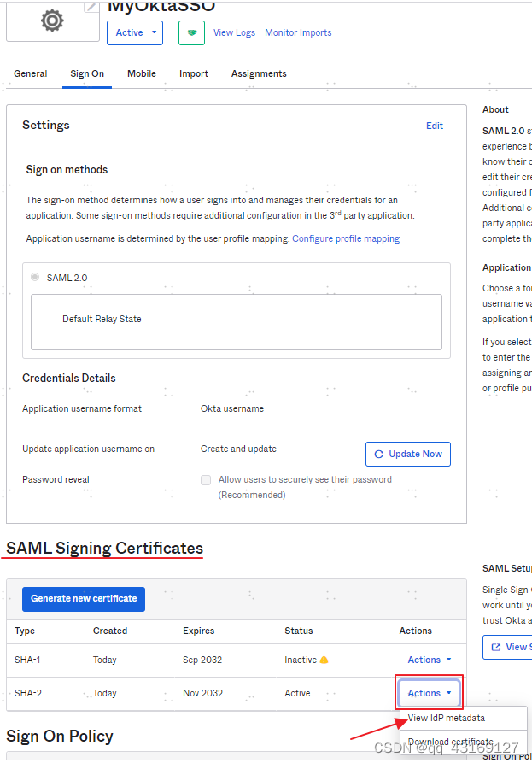Click the refresh icon inside Update Now
The height and width of the screenshot is (763, 532).
[x=379, y=454]
